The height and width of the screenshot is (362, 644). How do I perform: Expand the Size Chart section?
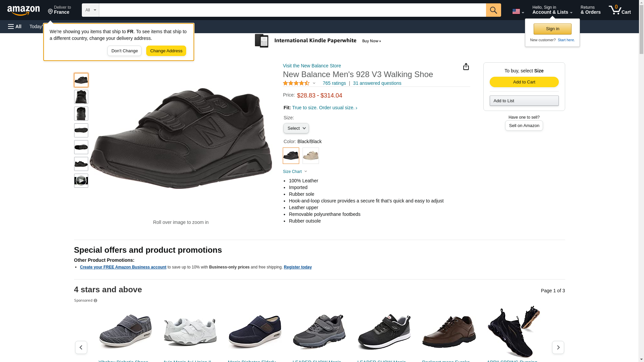pos(295,172)
